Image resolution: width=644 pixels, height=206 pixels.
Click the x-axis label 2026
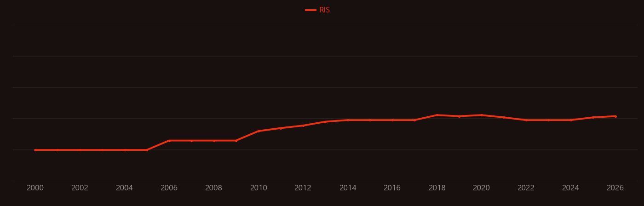coord(615,188)
